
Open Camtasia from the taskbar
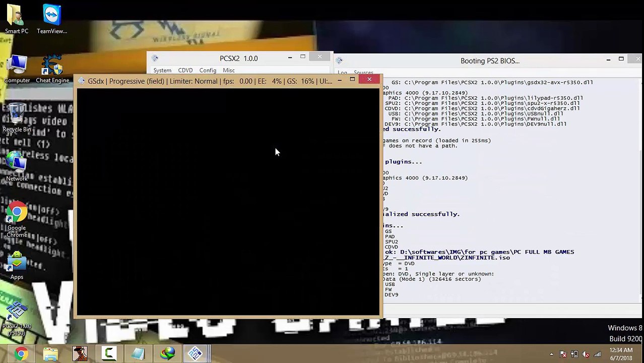pyautogui.click(x=109, y=354)
